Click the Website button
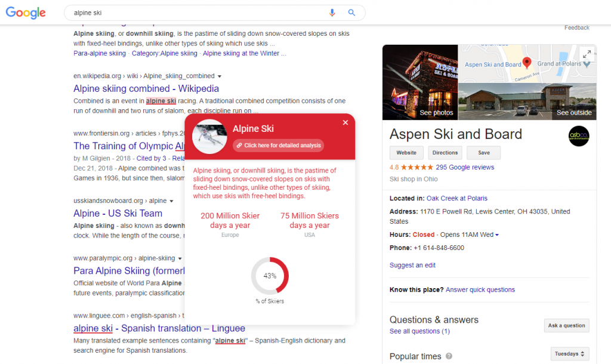Image resolution: width=611 pixels, height=364 pixels. coord(406,153)
